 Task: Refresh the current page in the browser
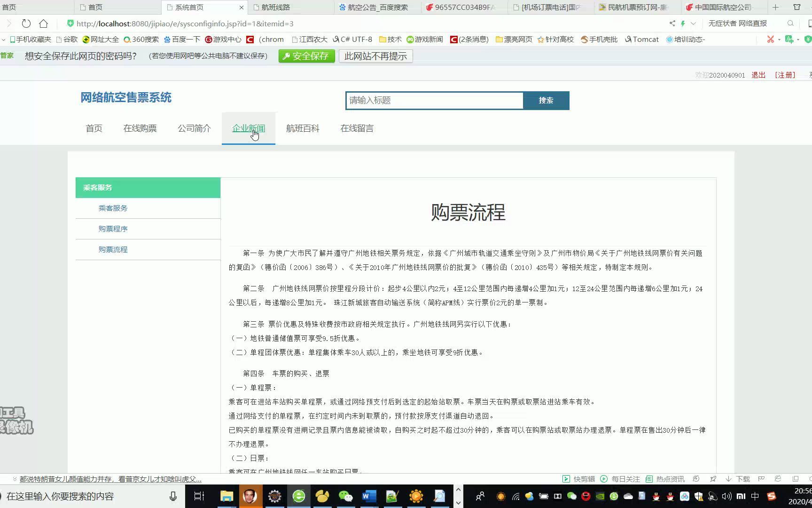[26, 24]
